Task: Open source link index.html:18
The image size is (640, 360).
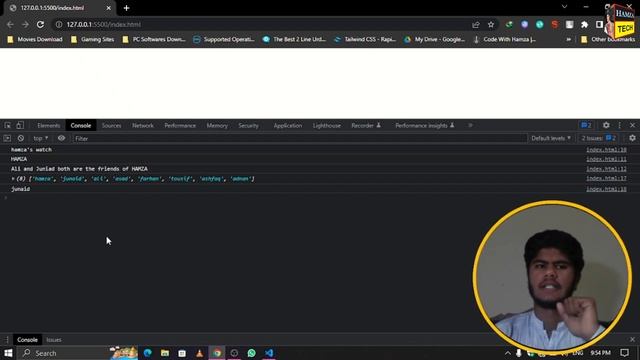Action: (x=606, y=189)
